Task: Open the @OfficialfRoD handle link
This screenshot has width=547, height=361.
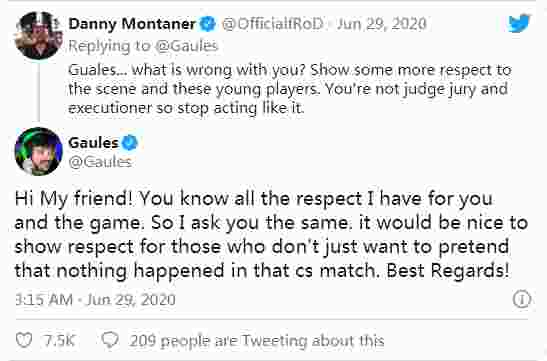Action: 272,24
